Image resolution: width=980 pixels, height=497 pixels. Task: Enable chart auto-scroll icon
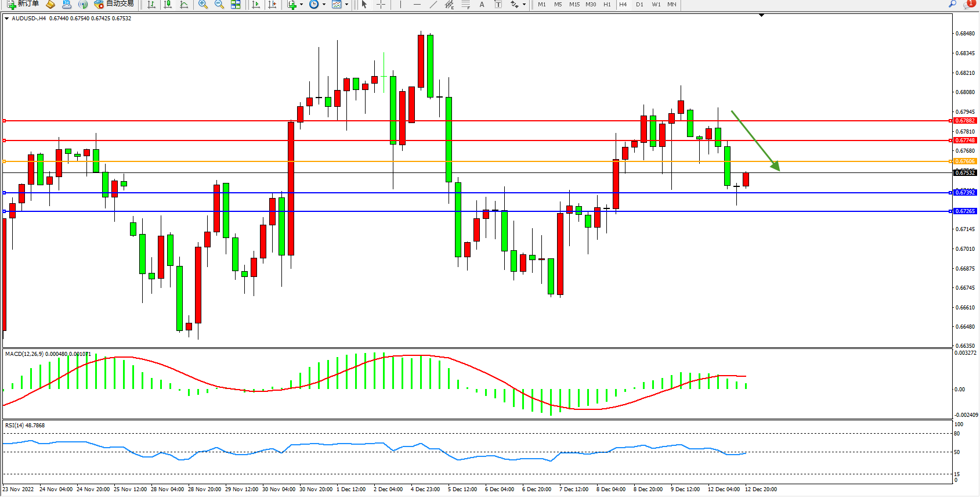pyautogui.click(x=255, y=5)
